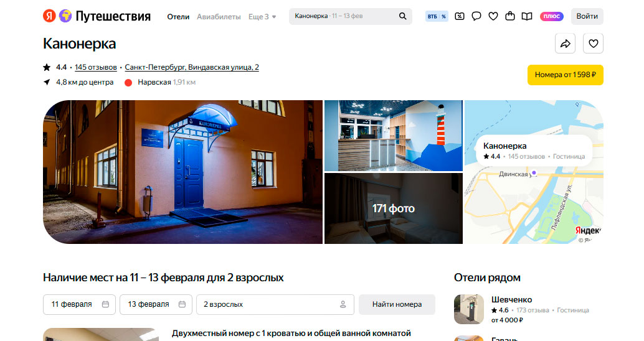The height and width of the screenshot is (341, 644).
Task: Open the chat bubble icon
Action: pos(476,16)
